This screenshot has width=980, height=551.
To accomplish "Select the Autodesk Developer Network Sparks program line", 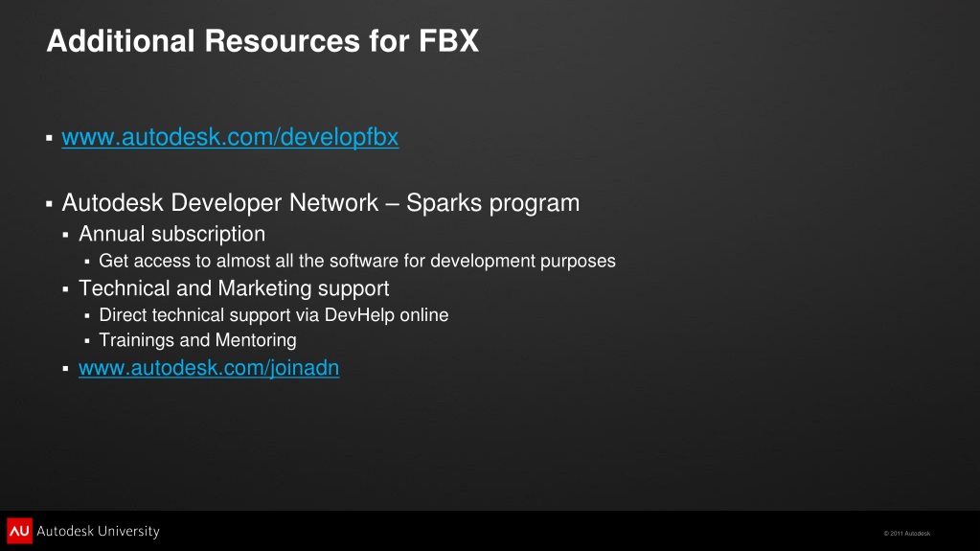I will click(x=321, y=202).
